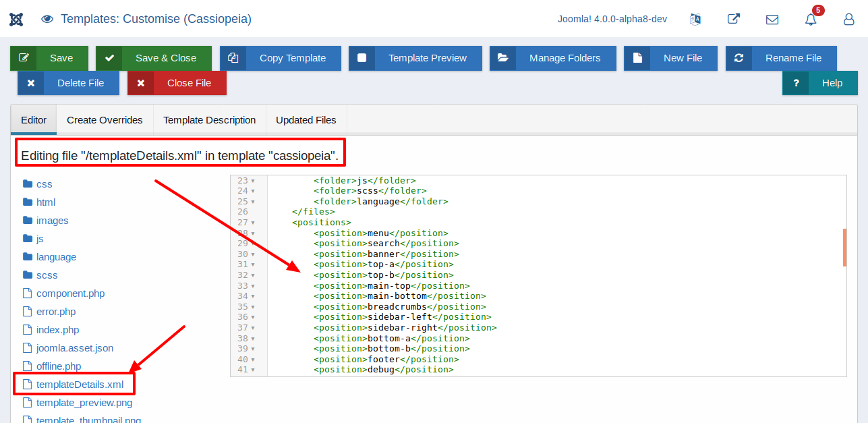The image size is (868, 423).
Task: Click file icon beside offline.php
Action: (28, 366)
